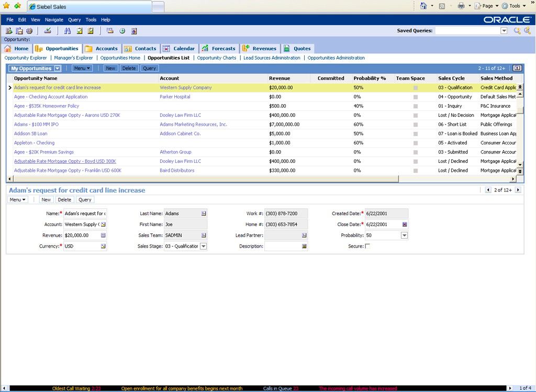Open the form applet Menu dropdown
The height and width of the screenshot is (392, 536).
click(x=17, y=199)
